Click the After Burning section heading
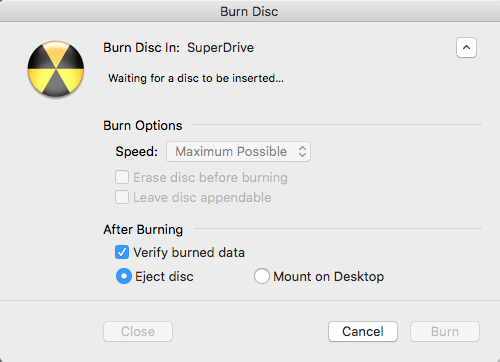Screen dimensions: 500x362 coord(143,230)
